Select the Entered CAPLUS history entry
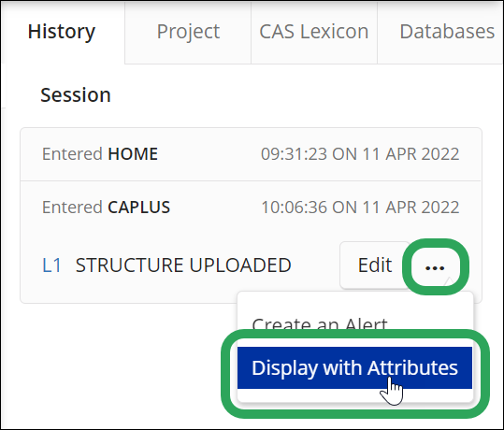The width and height of the screenshot is (504, 430). point(251,208)
